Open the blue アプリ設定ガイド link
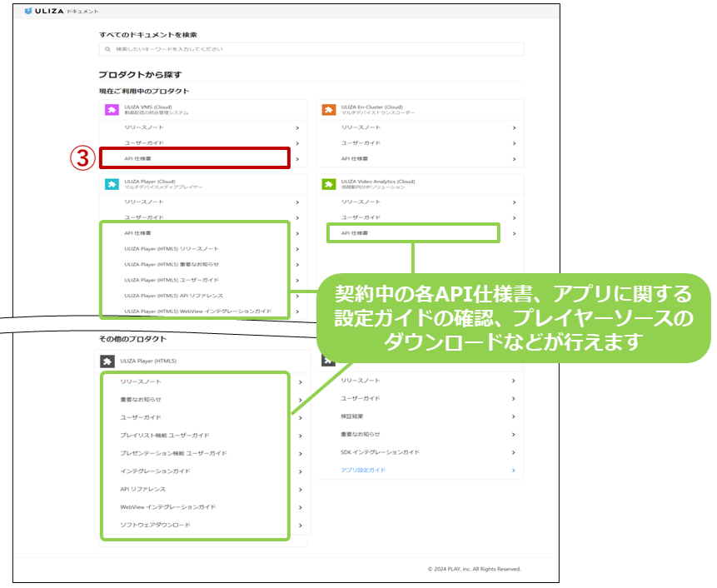Image resolution: width=717 pixels, height=588 pixels. [x=363, y=470]
